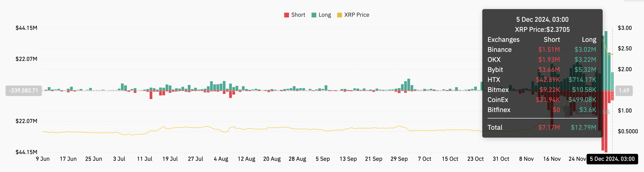Click the grey 1.49 price axis tag
This screenshot has width=644, height=172.
tap(624, 91)
